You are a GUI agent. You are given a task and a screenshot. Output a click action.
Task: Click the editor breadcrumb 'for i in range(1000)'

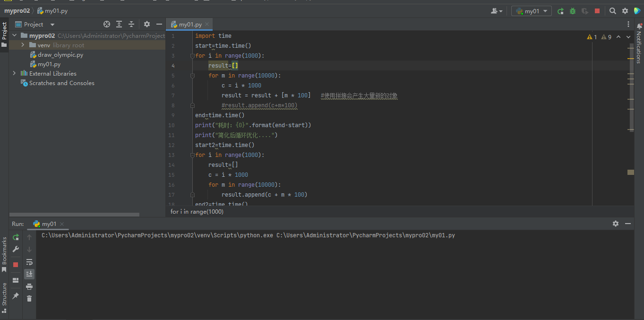click(x=197, y=212)
